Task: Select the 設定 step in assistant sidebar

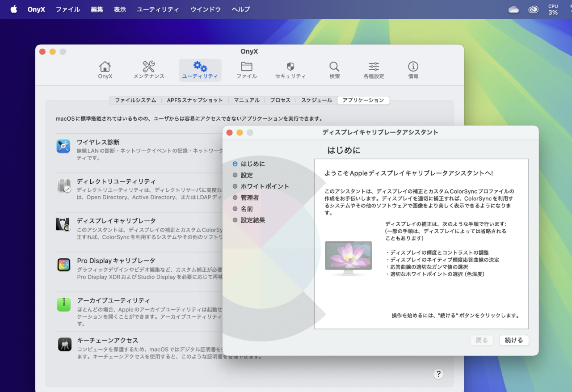Action: [243, 175]
